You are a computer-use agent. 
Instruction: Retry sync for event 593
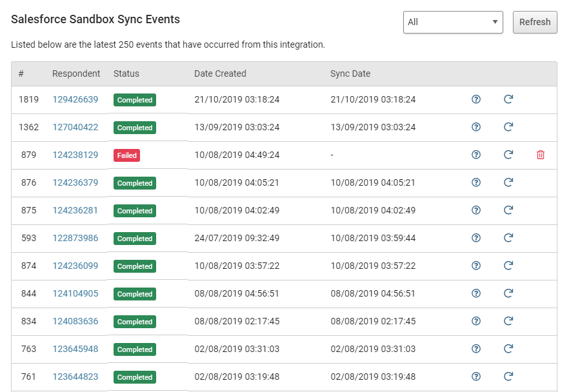508,238
